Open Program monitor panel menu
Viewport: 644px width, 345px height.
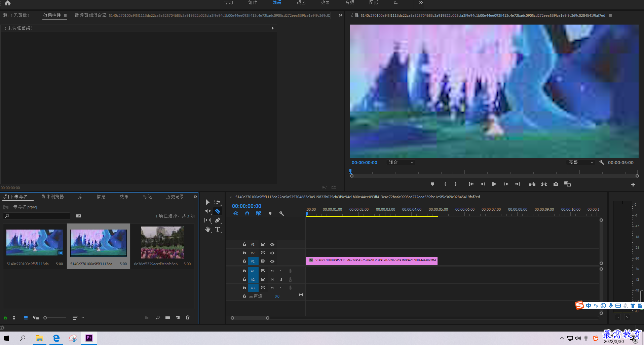pos(610,15)
